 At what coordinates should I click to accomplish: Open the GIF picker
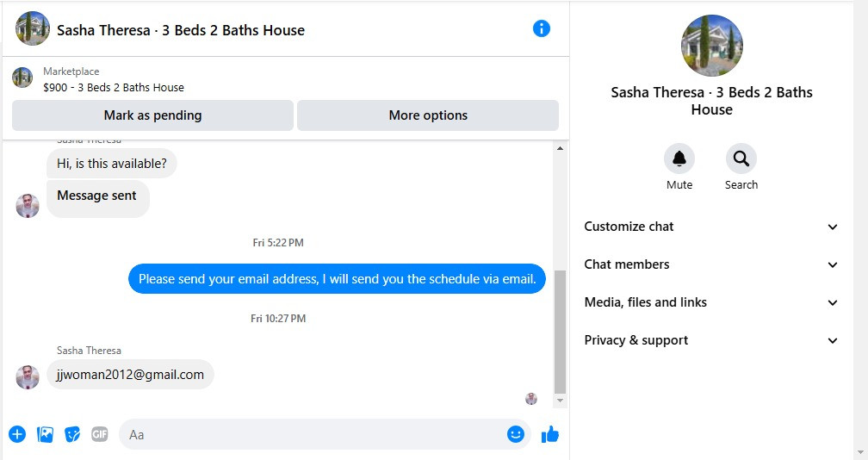point(100,434)
